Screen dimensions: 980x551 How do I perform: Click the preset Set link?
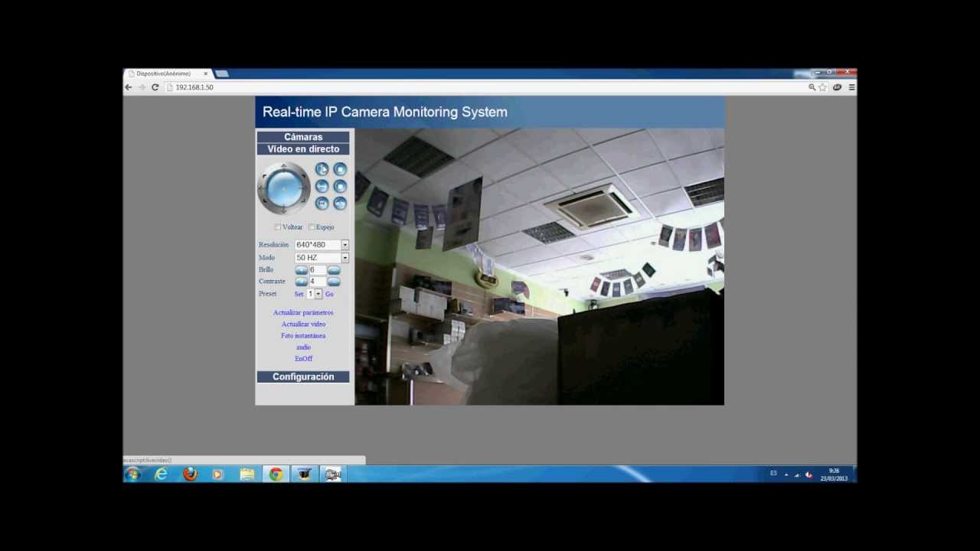click(x=299, y=294)
